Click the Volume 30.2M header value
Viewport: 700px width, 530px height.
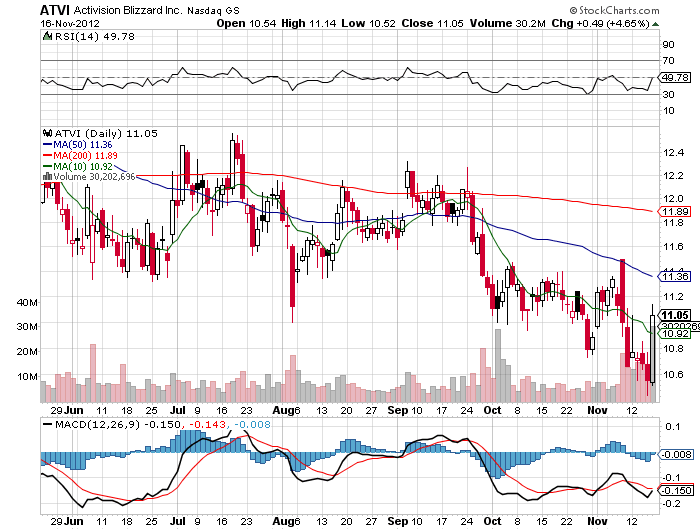(507, 23)
